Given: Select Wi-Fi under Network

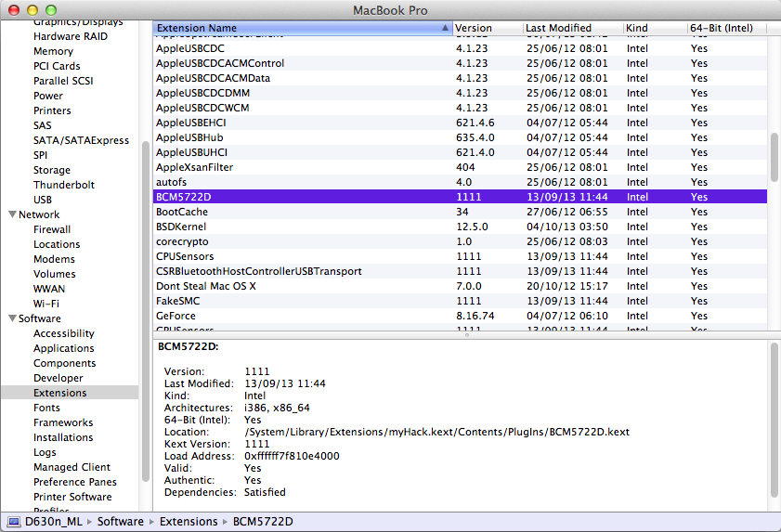Looking at the screenshot, I should coord(46,304).
